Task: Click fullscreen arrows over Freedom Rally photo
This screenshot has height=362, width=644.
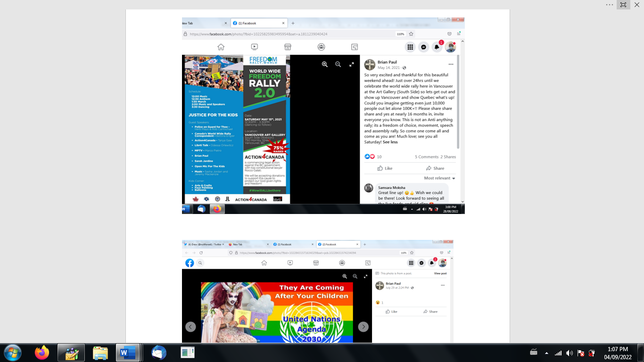Action: [351, 65]
